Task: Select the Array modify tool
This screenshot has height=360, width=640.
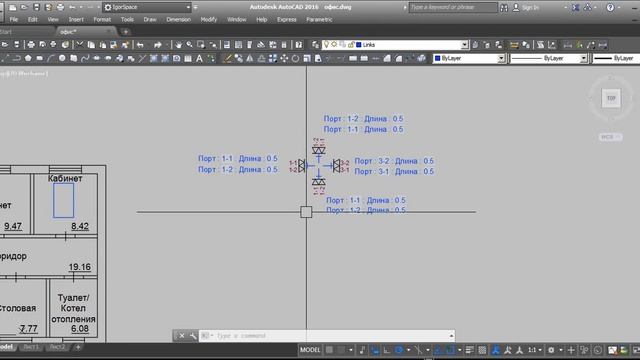Action: coord(273,58)
